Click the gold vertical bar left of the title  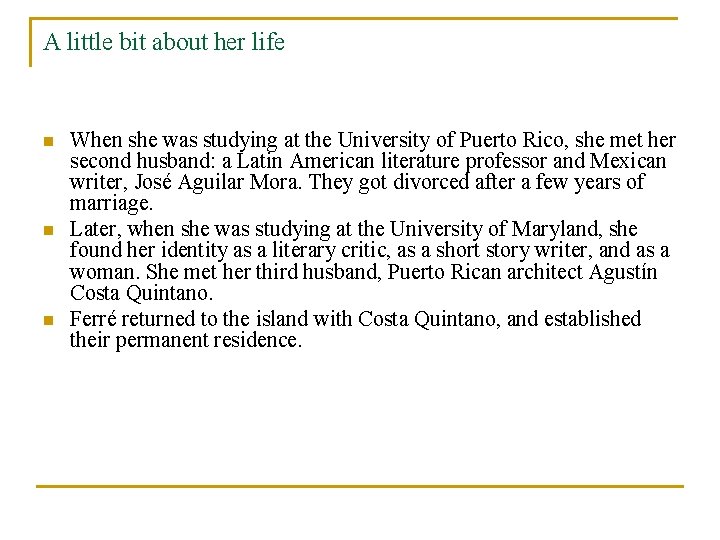(31, 43)
